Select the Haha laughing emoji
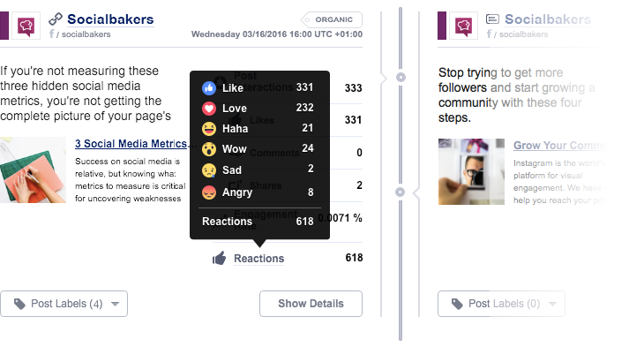 tap(209, 129)
